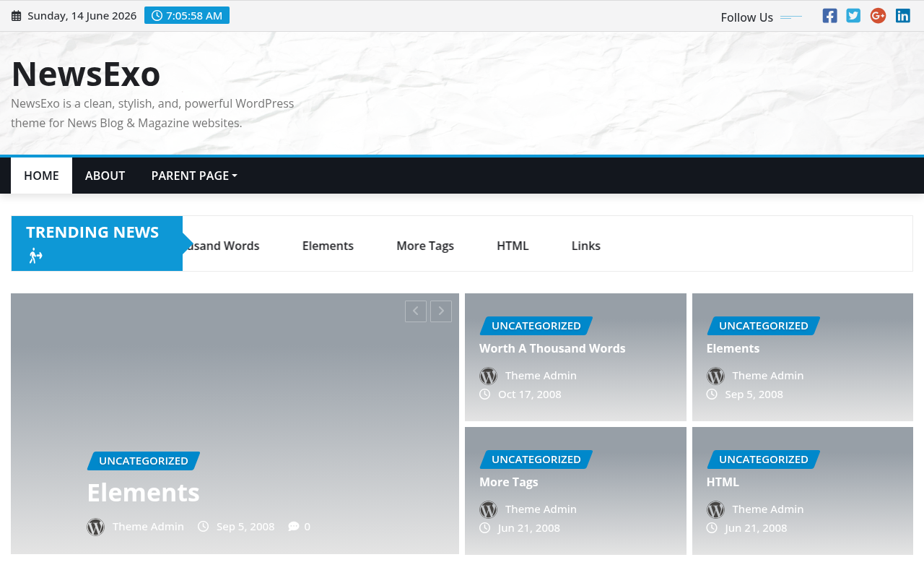Screen dimensions: 924x578
Task: Click the Sep 5, 2008 date on the slider
Action: 245,527
